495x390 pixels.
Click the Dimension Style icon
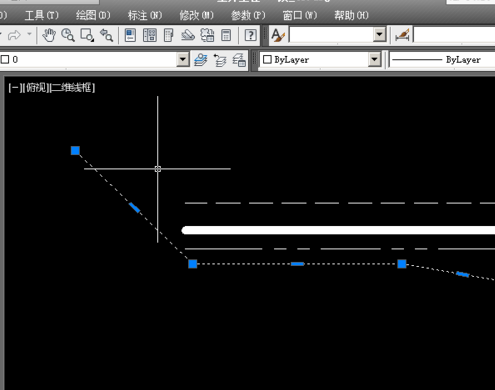click(x=402, y=35)
